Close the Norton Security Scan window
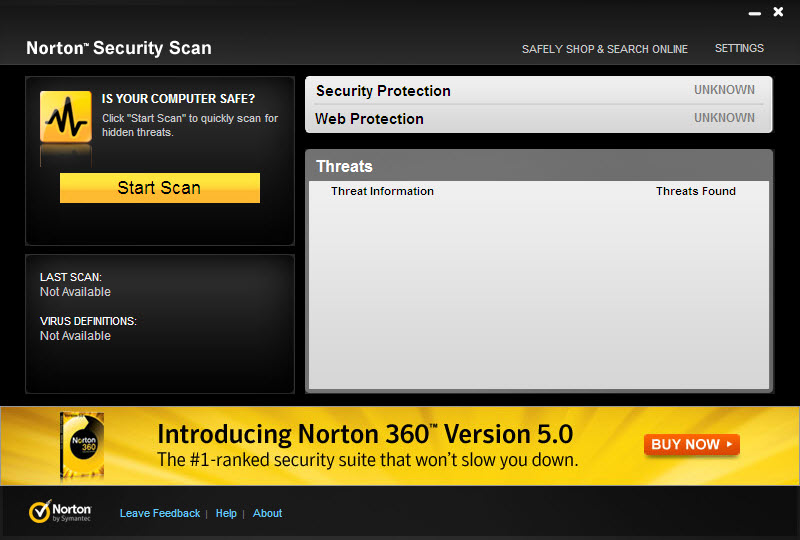 [x=778, y=12]
